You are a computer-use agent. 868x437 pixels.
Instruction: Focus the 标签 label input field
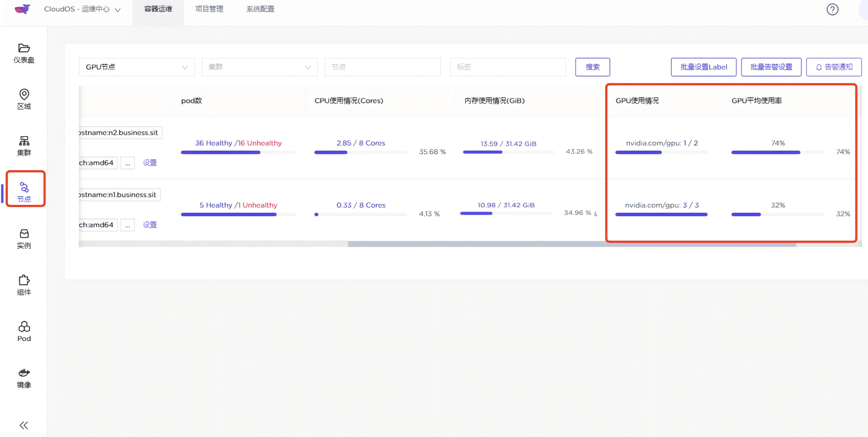point(507,67)
